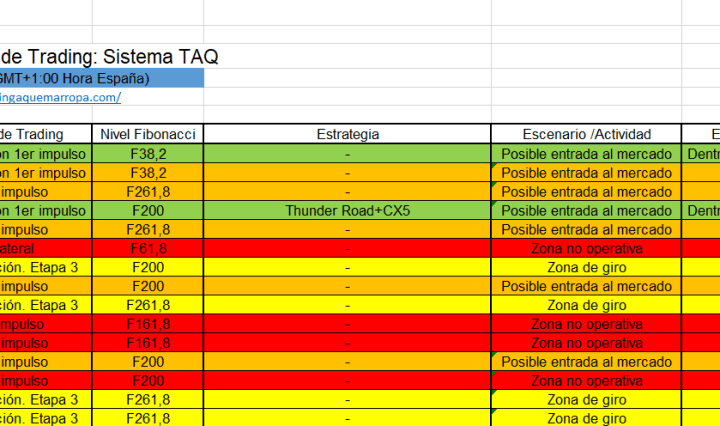Viewport: 720px width, 426px height.
Task: Select the green-row 'F38,2' cell
Action: 148,154
